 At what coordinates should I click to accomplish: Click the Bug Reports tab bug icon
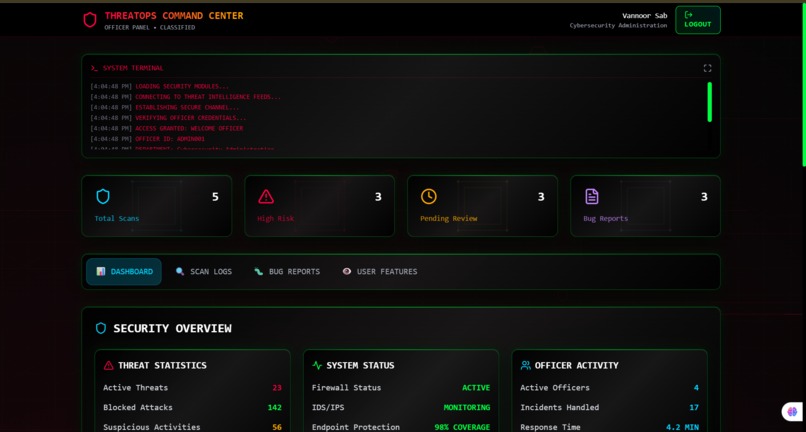[259, 271]
